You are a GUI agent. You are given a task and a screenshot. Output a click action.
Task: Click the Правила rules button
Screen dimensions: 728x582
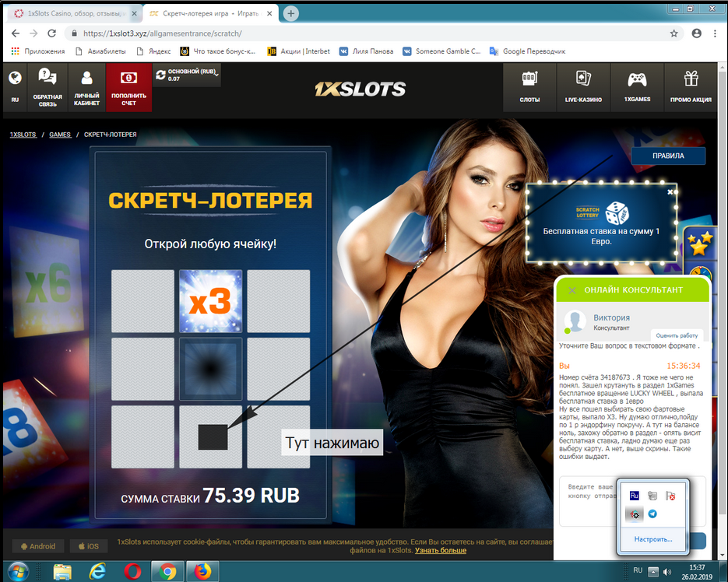pos(668,156)
